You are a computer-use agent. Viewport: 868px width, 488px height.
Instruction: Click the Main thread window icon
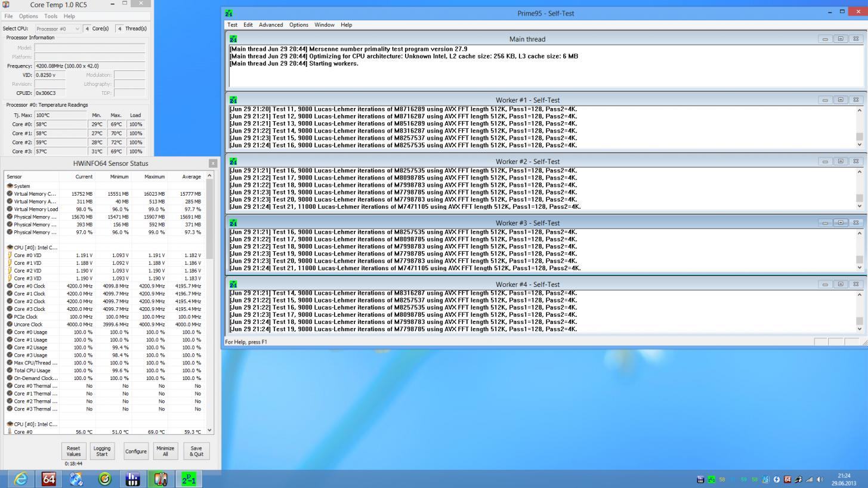point(233,39)
